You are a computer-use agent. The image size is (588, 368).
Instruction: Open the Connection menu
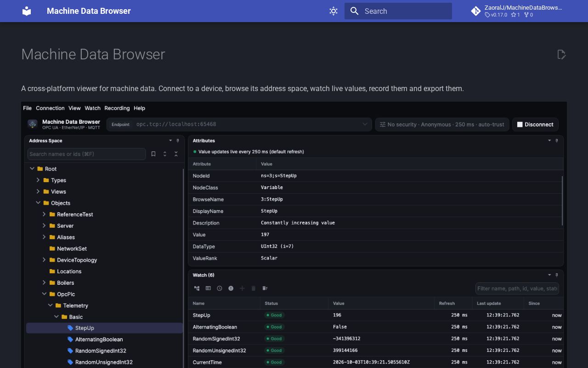tap(50, 108)
